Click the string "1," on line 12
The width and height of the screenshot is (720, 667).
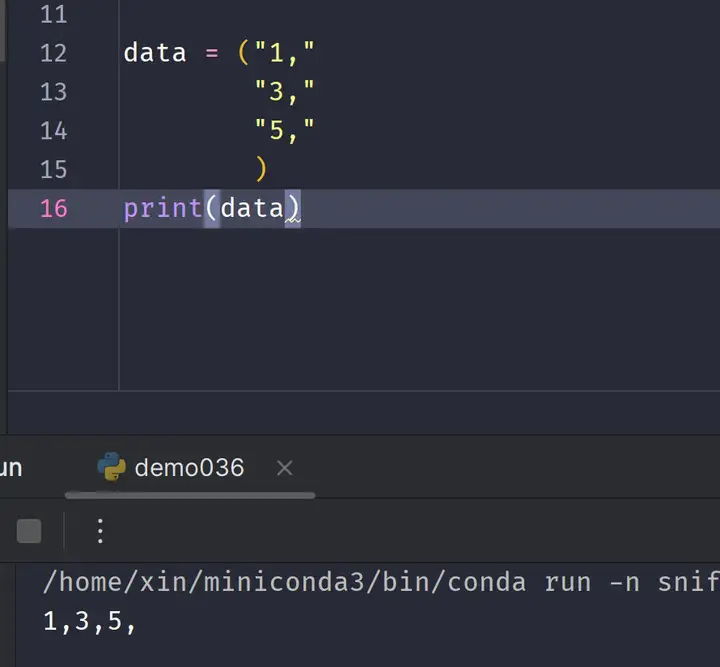284,53
